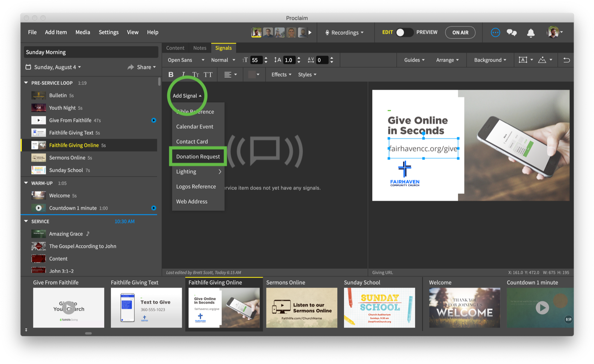Click blue play indicator on Countdown 1 minute row
Screen dimensions: 594x364
pyautogui.click(x=154, y=208)
